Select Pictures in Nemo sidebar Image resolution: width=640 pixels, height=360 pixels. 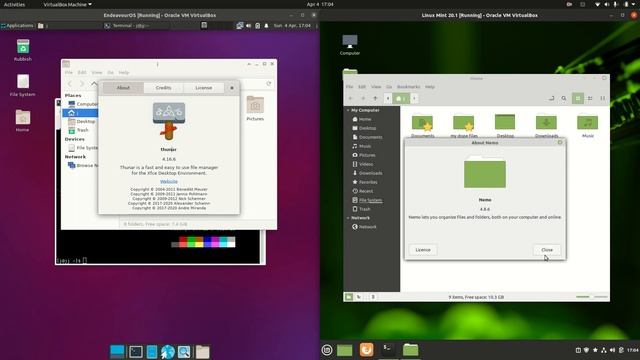(x=364, y=155)
